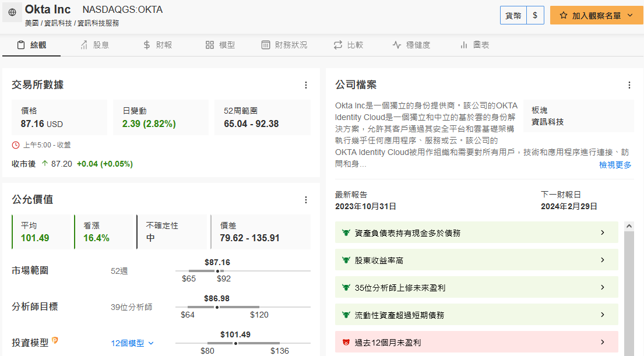
Task: Expand 過去12個月未盈利 row
Action: 476,342
